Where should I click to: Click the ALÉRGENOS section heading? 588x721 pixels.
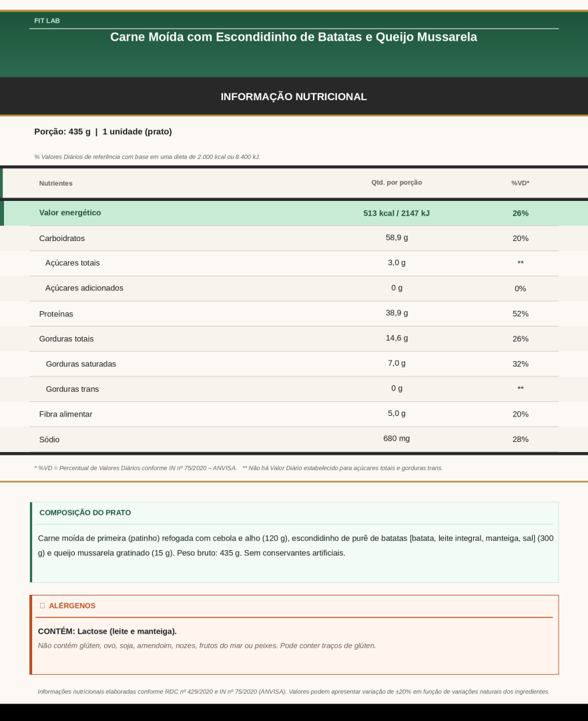click(x=72, y=606)
